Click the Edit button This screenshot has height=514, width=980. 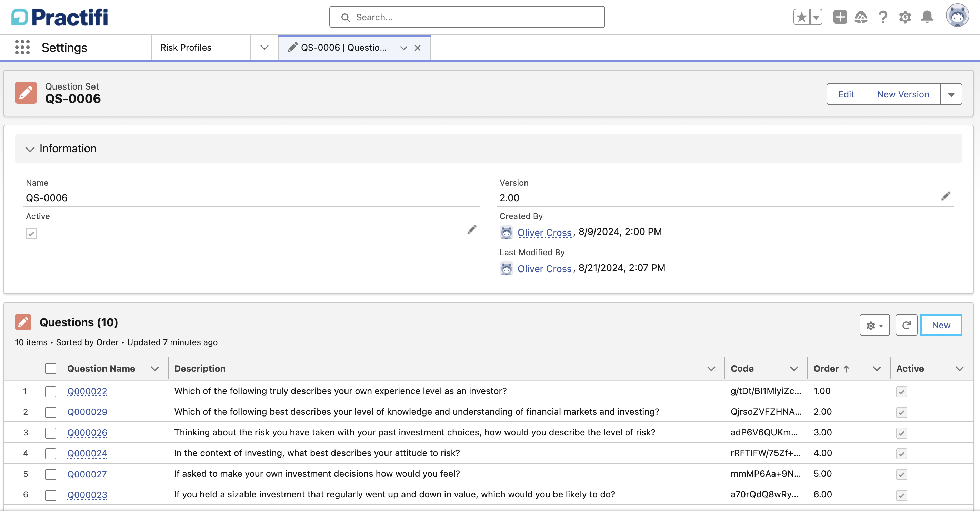coord(846,94)
